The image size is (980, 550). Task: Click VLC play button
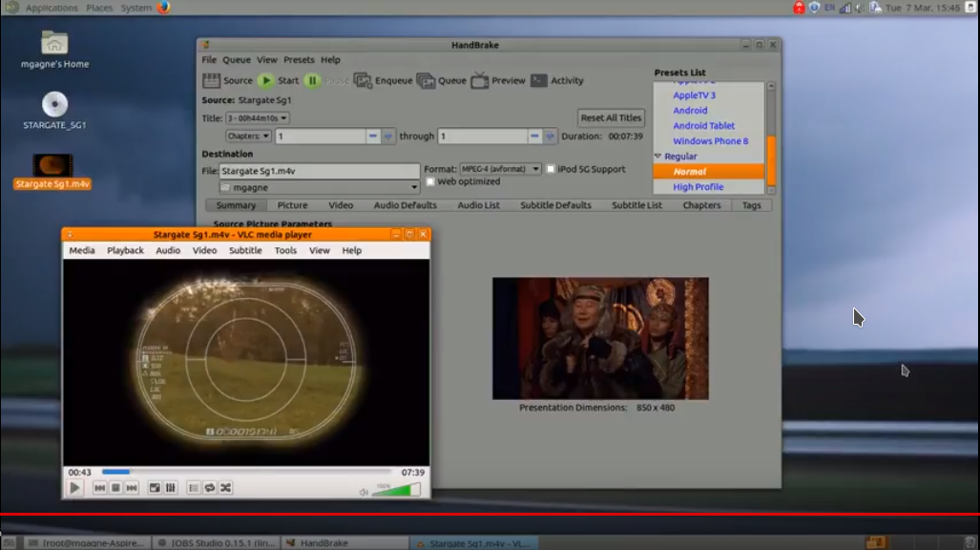click(75, 487)
